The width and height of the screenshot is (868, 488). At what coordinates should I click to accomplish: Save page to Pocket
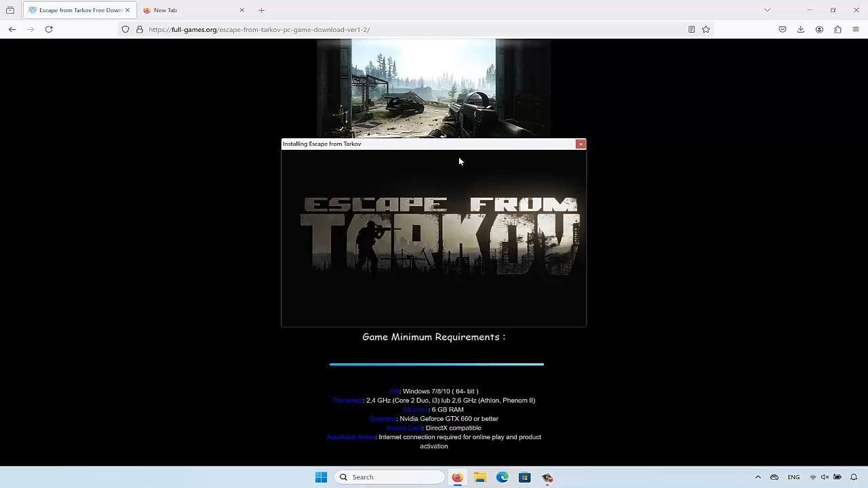click(x=783, y=29)
